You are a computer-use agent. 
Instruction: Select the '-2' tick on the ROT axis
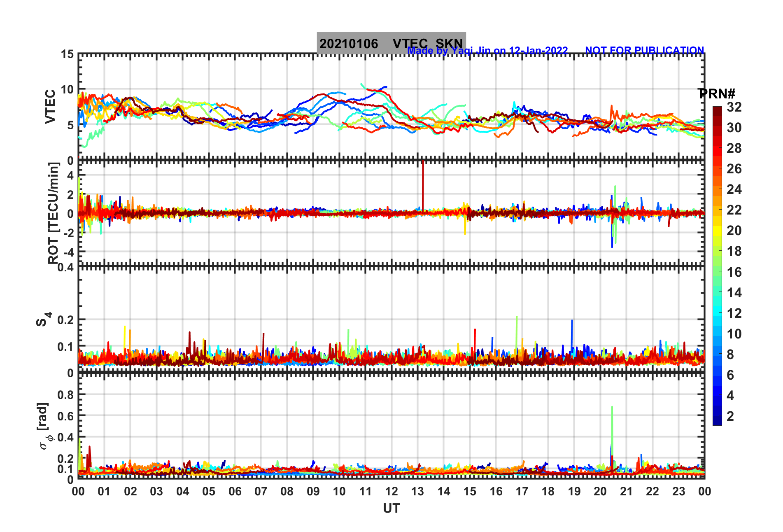[68, 233]
